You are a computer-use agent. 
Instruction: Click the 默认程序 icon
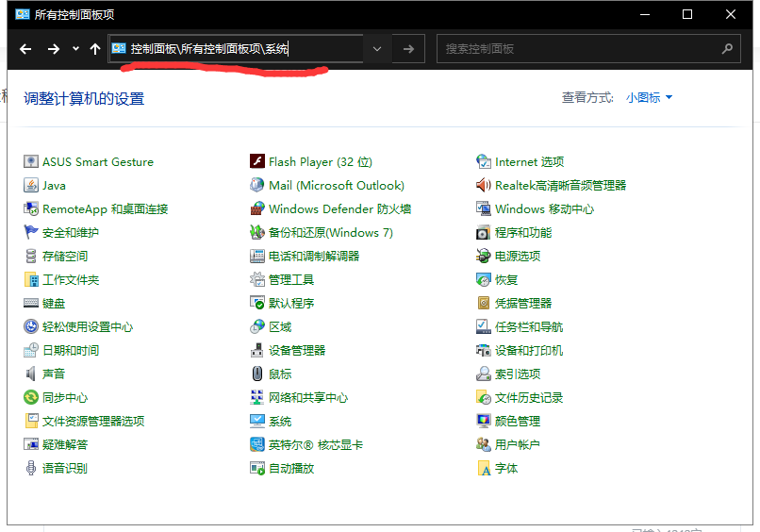point(257,303)
